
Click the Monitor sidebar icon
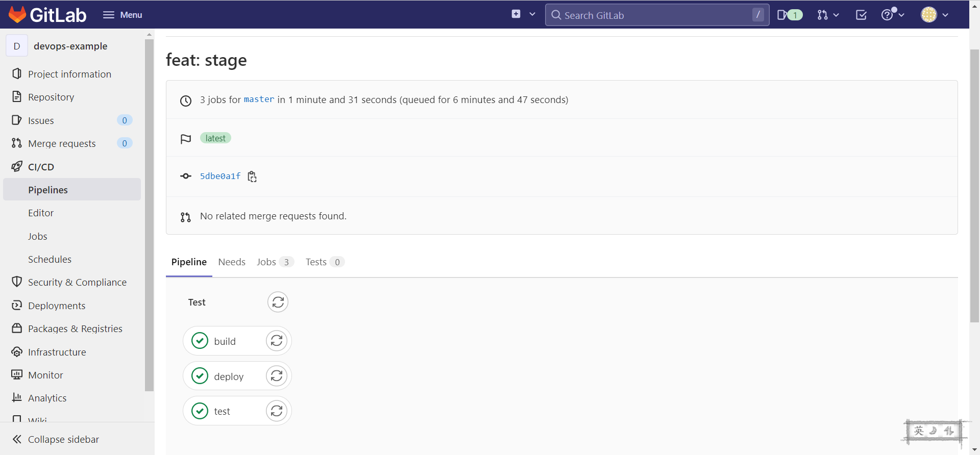coord(17,374)
